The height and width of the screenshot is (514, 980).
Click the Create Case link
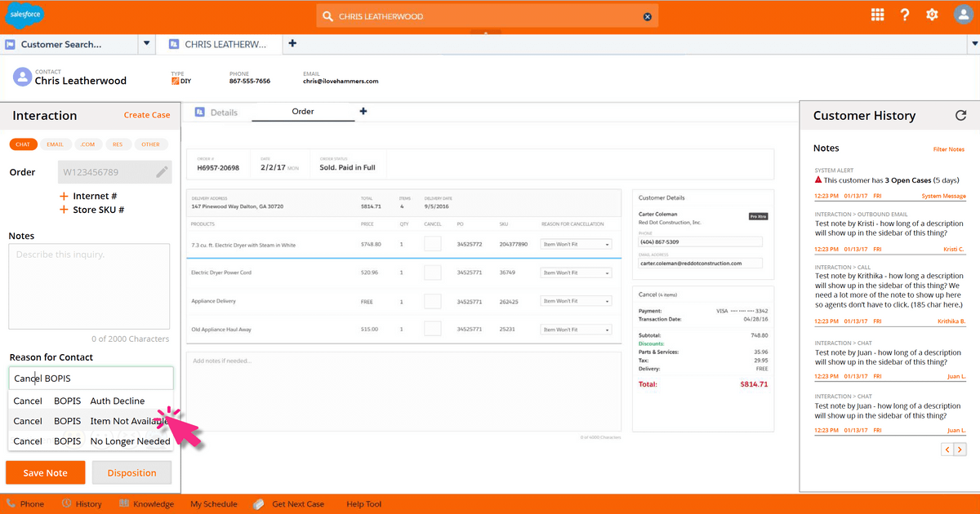pos(147,115)
